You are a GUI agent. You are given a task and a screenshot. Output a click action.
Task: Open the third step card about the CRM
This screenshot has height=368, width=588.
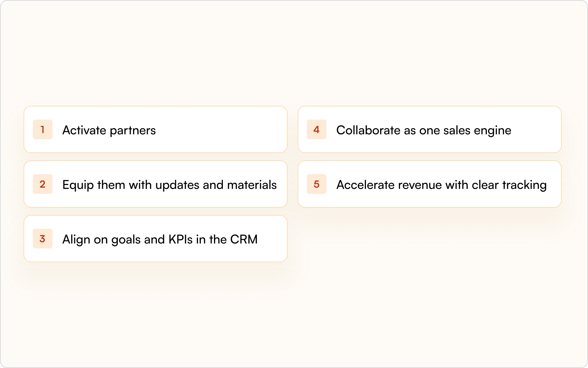click(x=156, y=239)
